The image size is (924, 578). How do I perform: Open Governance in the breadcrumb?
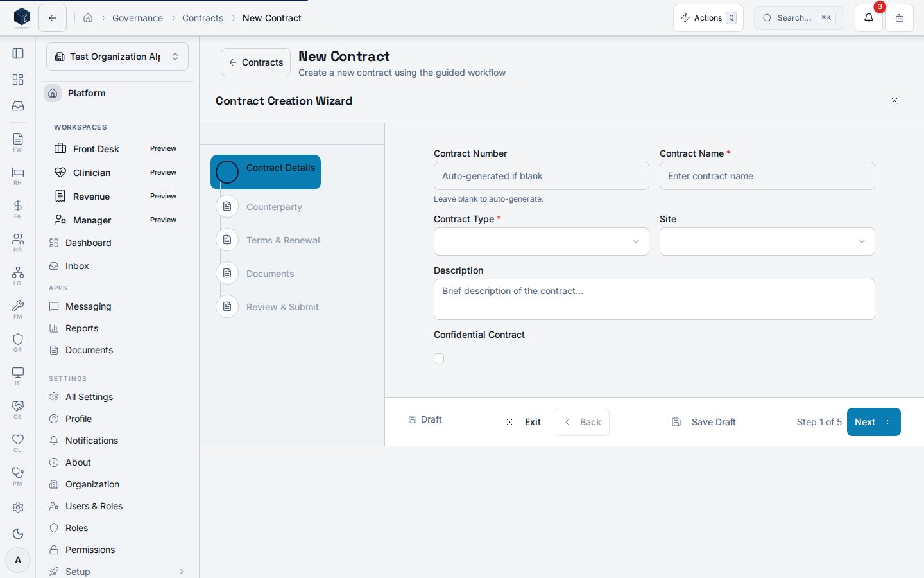pos(137,18)
